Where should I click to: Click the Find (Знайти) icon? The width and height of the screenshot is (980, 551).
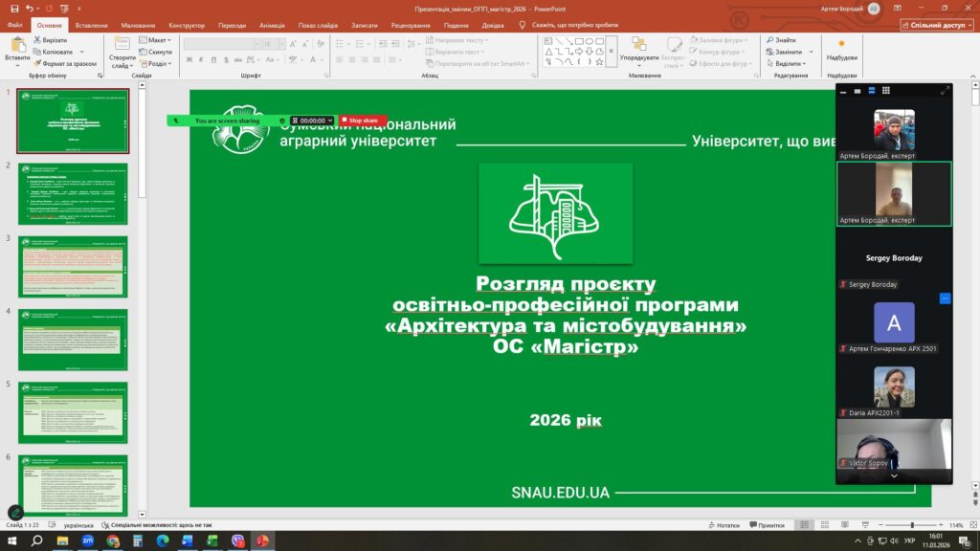780,40
